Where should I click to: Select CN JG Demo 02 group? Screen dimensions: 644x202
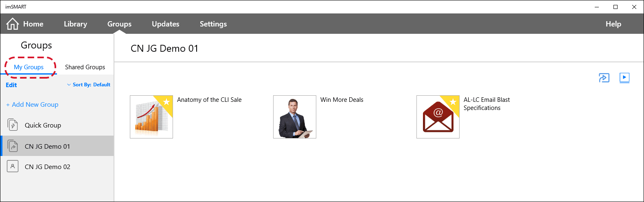(x=57, y=167)
